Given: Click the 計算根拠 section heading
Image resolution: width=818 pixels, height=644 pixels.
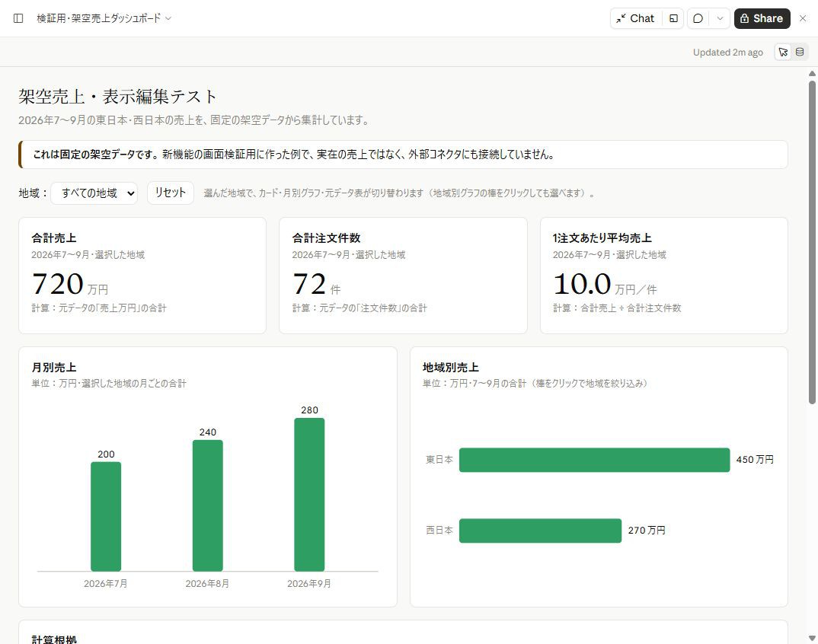Looking at the screenshot, I should click(54, 639).
